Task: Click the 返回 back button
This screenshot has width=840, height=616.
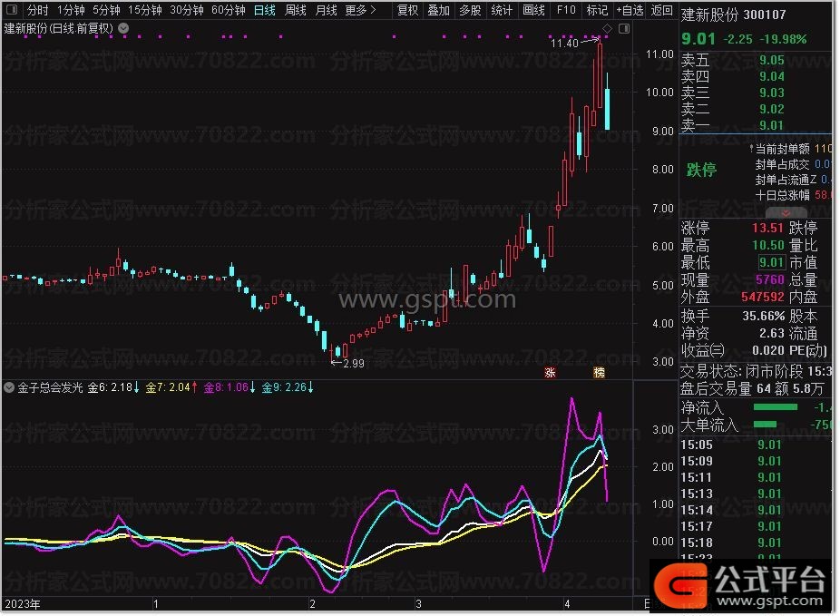Action: click(661, 10)
